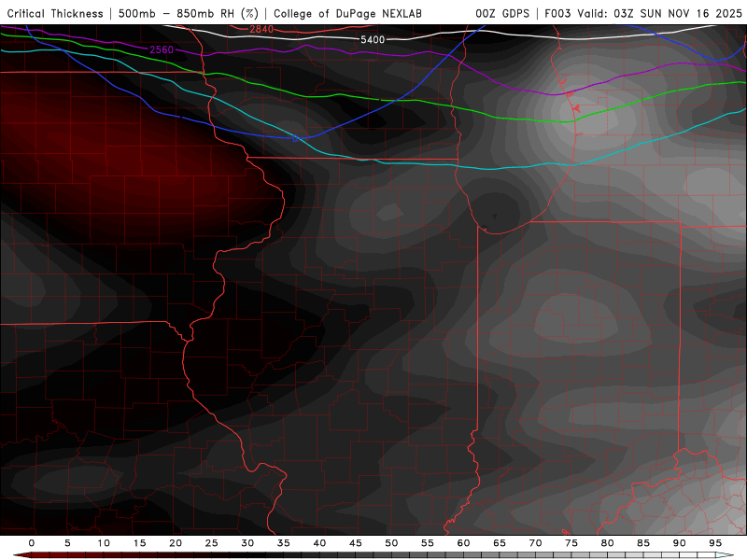Click the colorbar value 30
Viewport: 747px width, 560px height.
click(x=247, y=543)
